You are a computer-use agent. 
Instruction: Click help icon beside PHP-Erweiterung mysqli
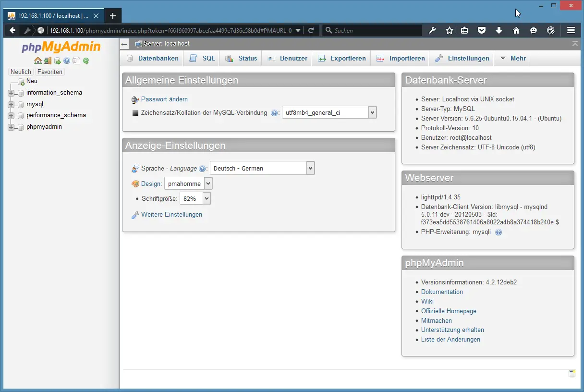tap(499, 232)
